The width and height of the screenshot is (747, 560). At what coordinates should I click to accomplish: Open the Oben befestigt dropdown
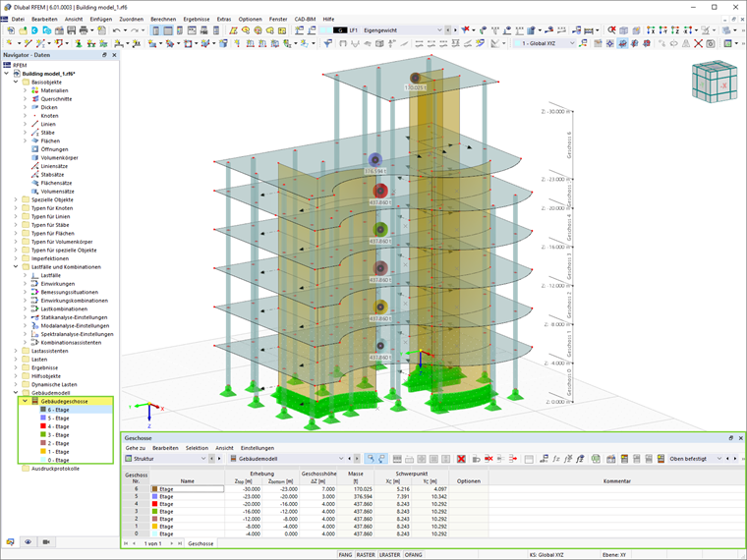click(x=718, y=459)
